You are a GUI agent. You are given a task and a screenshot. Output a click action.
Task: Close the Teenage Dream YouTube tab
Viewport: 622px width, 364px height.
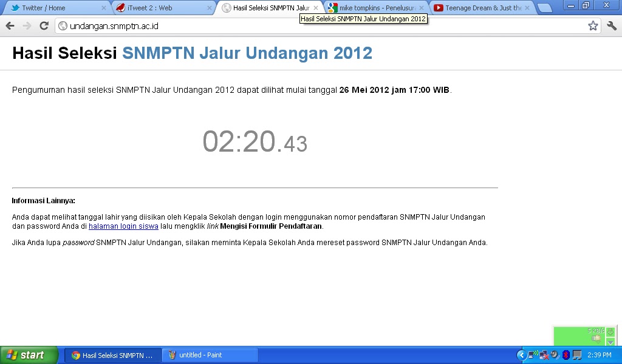[x=527, y=8]
